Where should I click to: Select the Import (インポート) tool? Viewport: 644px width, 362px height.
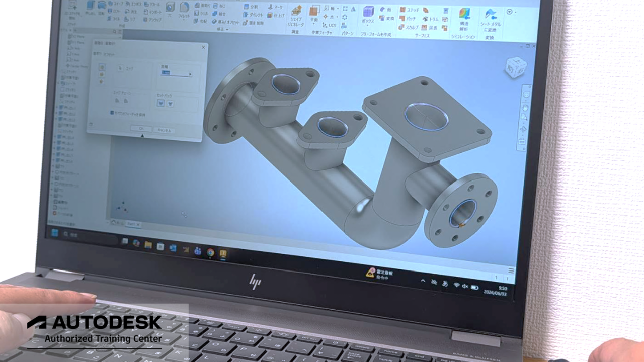click(x=151, y=12)
